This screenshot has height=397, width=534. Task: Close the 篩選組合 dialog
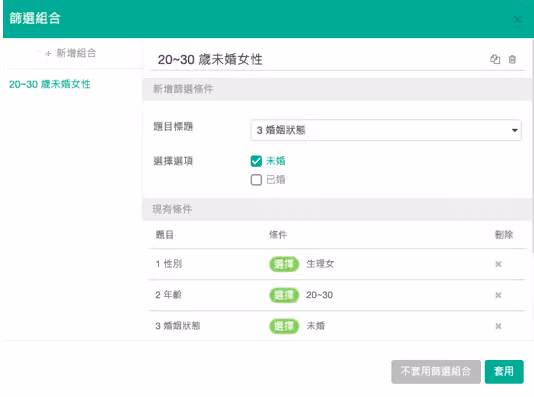pos(517,20)
